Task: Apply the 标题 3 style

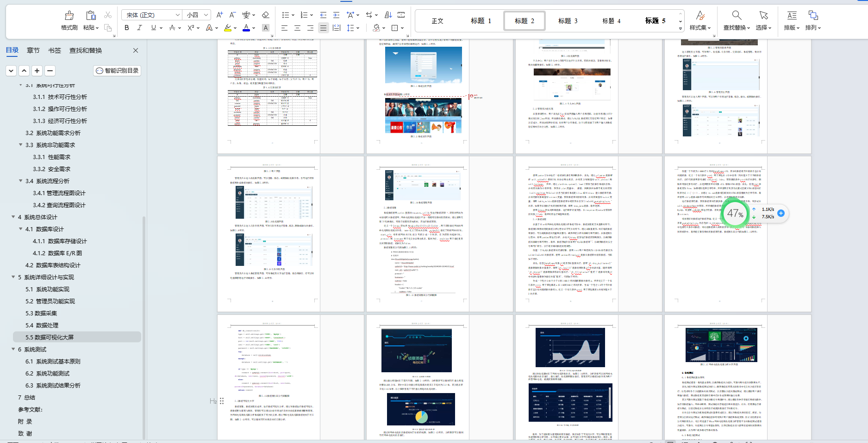Action: pyautogui.click(x=568, y=21)
